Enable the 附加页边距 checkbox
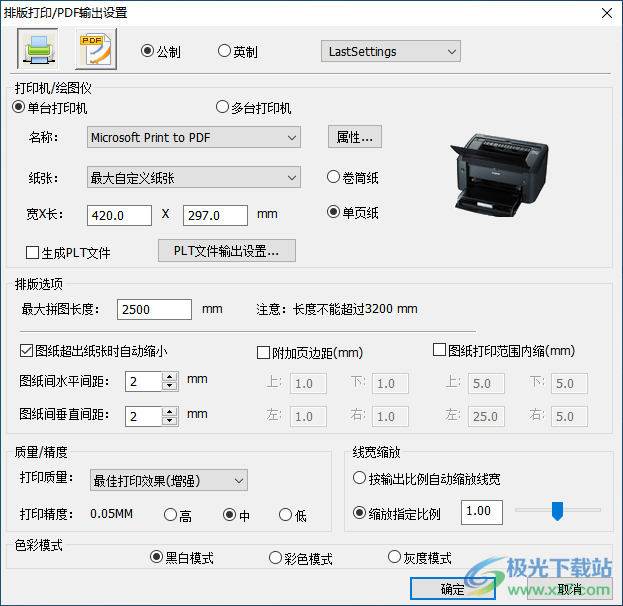The height and width of the screenshot is (606, 623). (264, 353)
